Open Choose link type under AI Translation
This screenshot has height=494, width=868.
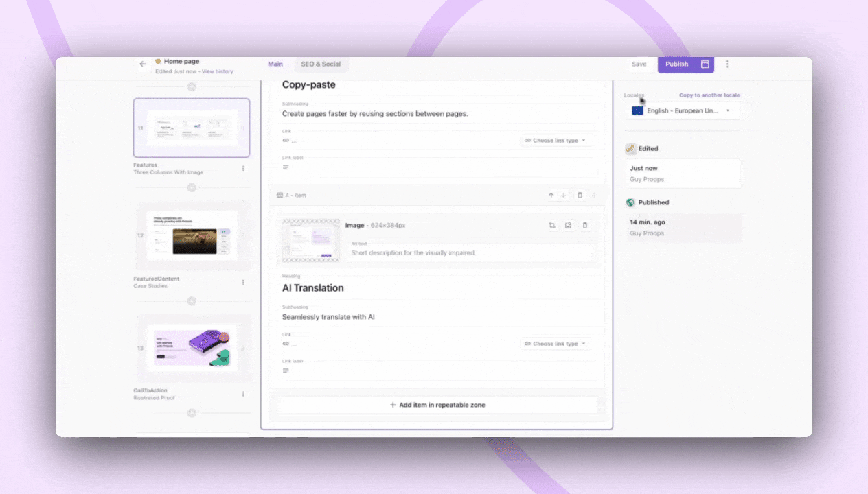pyautogui.click(x=555, y=343)
